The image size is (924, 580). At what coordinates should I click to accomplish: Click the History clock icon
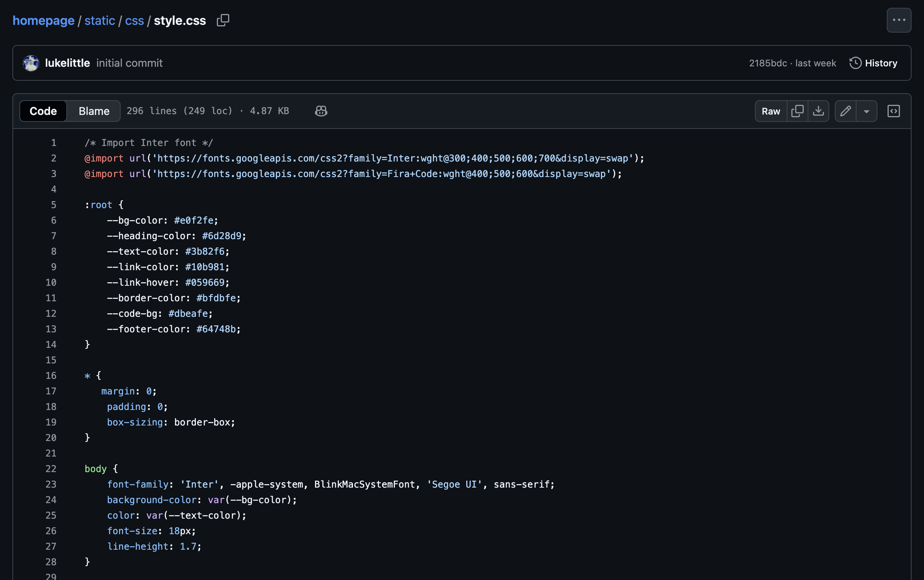click(x=855, y=63)
